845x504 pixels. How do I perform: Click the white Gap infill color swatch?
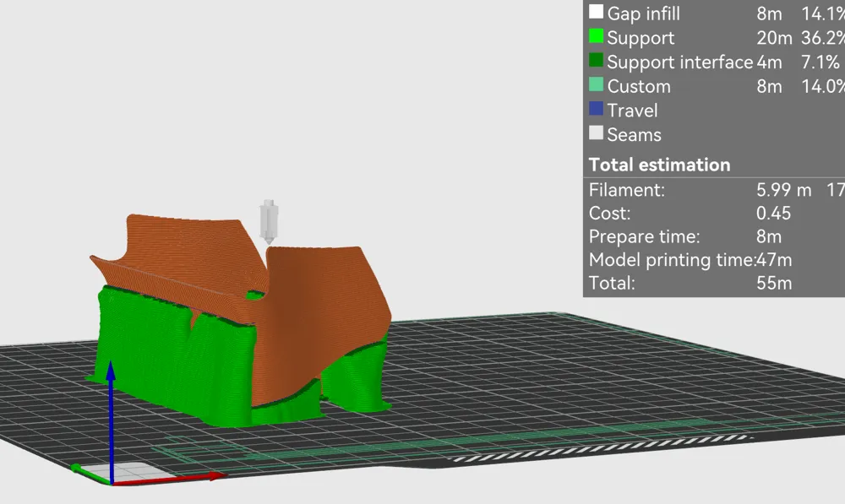click(x=597, y=13)
